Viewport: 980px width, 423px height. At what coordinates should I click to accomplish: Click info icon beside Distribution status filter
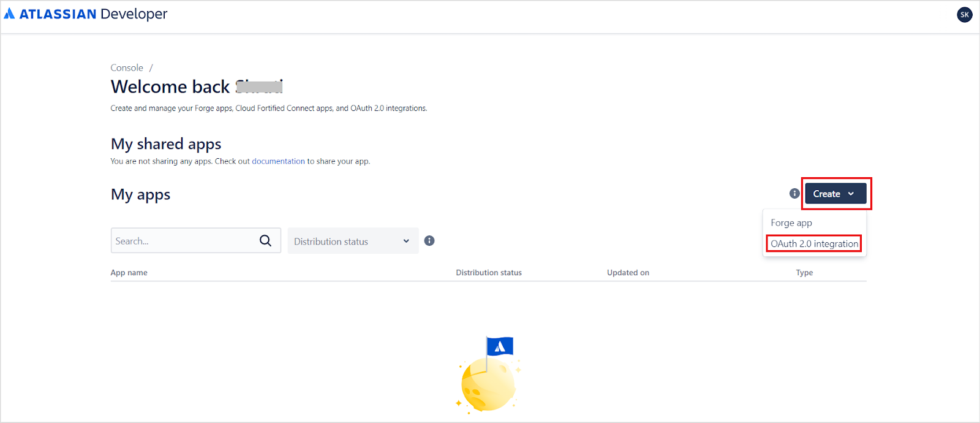(x=429, y=241)
